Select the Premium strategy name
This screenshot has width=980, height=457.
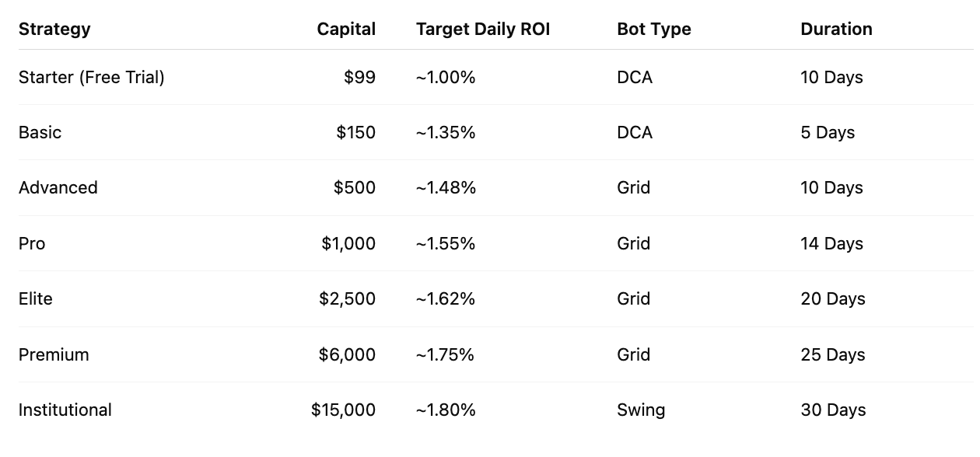click(54, 355)
